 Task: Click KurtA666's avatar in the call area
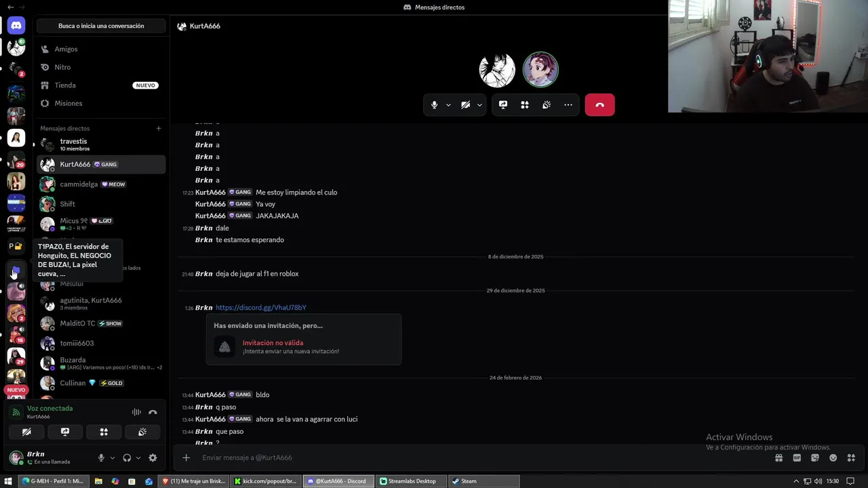pyautogui.click(x=497, y=70)
